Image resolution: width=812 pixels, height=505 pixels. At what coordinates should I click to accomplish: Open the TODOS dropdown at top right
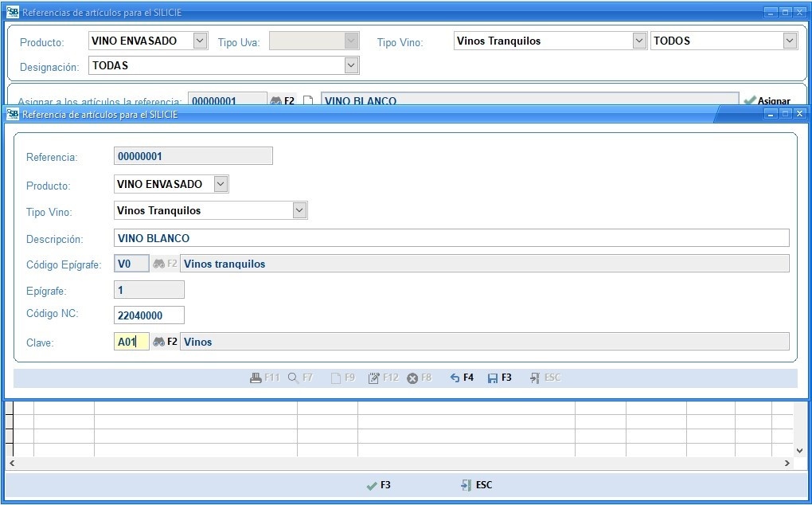tap(789, 41)
